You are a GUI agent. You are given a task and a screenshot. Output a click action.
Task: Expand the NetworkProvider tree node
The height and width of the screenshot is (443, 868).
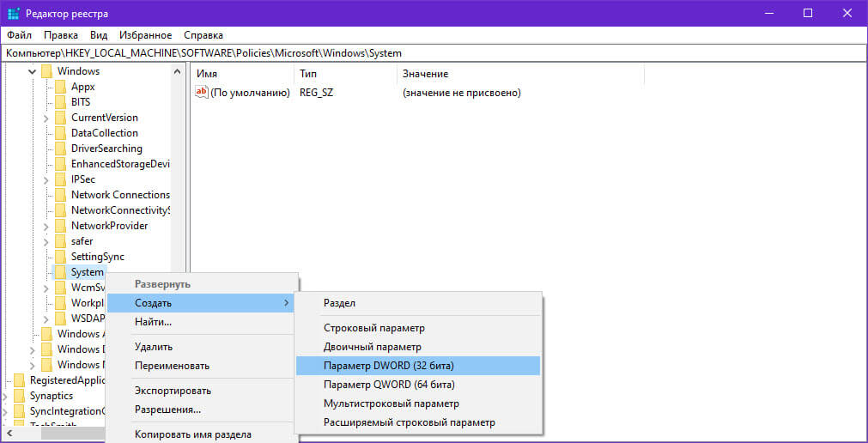[46, 227]
